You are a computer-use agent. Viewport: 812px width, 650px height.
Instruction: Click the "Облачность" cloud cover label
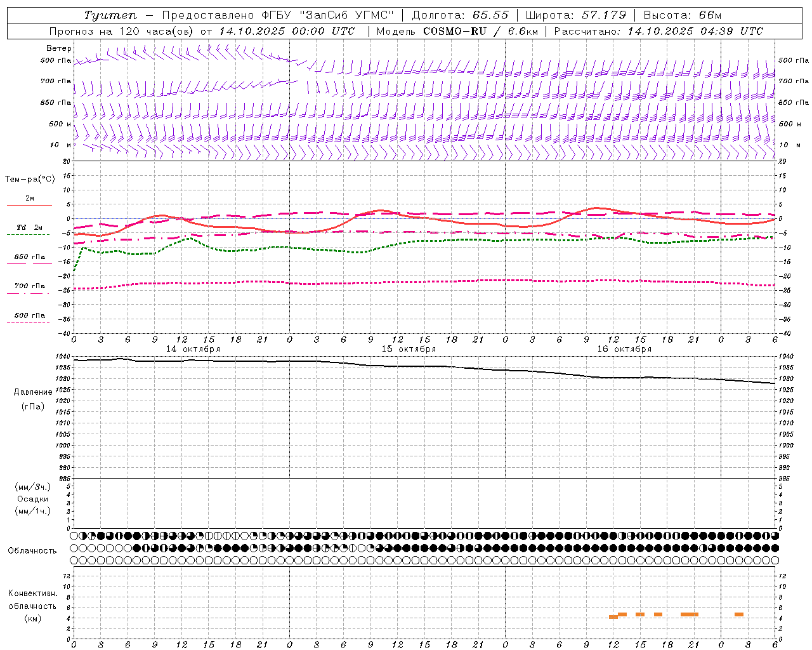point(32,551)
